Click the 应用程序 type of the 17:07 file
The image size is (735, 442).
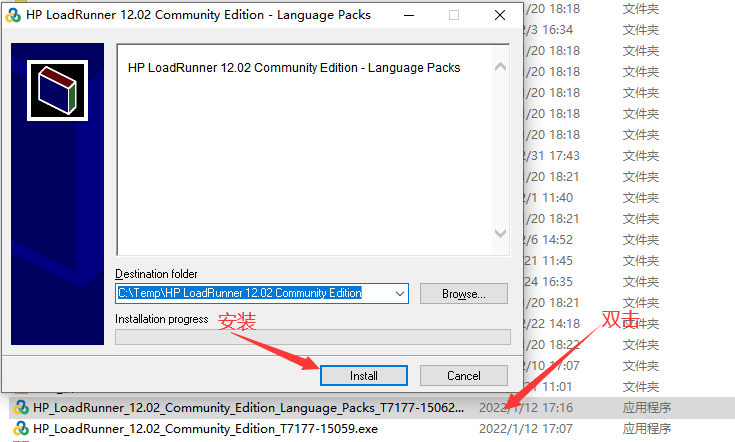(647, 429)
